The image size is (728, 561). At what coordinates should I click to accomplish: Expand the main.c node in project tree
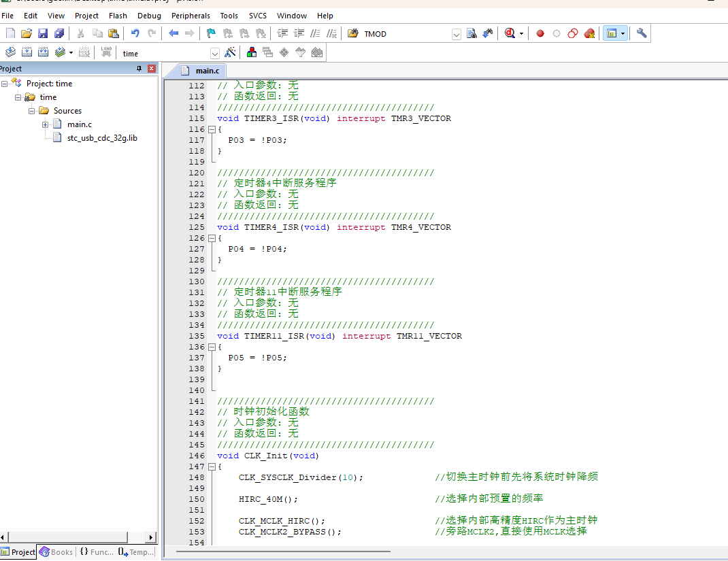point(46,124)
